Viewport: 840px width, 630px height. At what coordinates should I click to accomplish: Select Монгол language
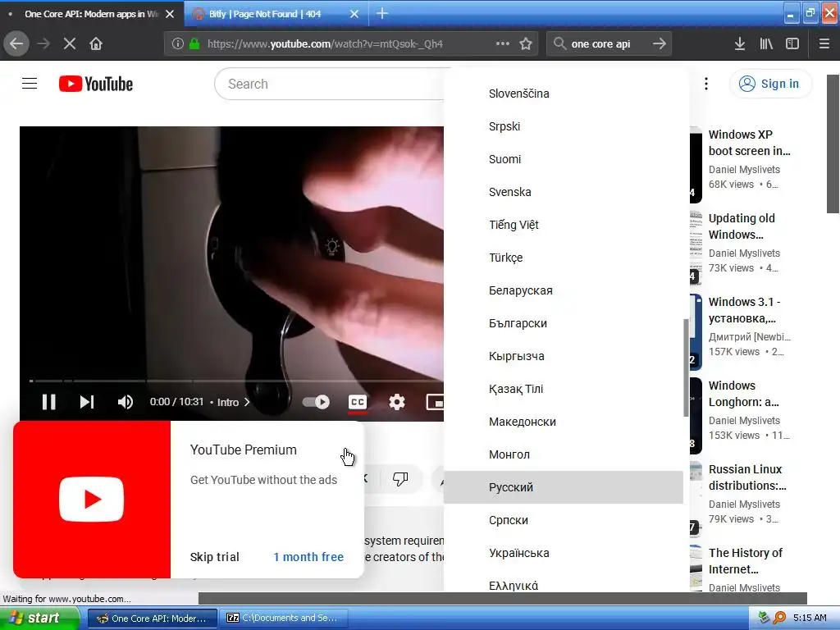[564, 454]
